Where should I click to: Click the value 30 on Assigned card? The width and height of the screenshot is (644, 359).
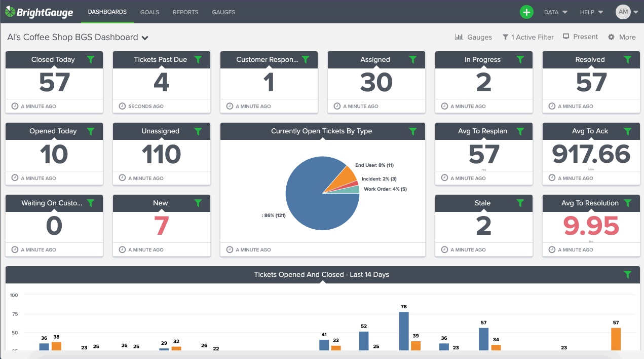[x=376, y=82]
